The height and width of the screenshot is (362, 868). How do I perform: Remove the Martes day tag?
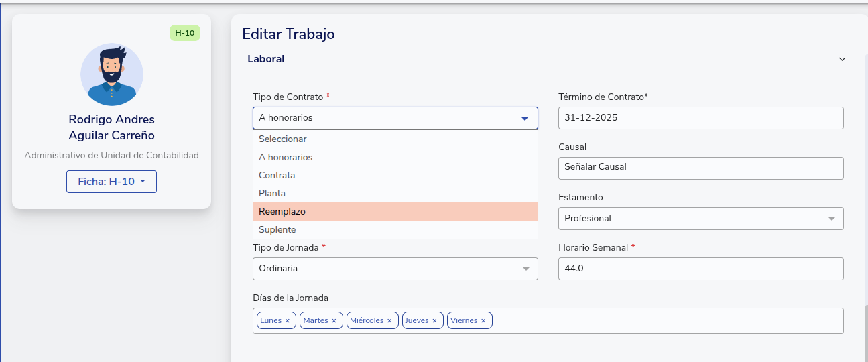click(334, 321)
